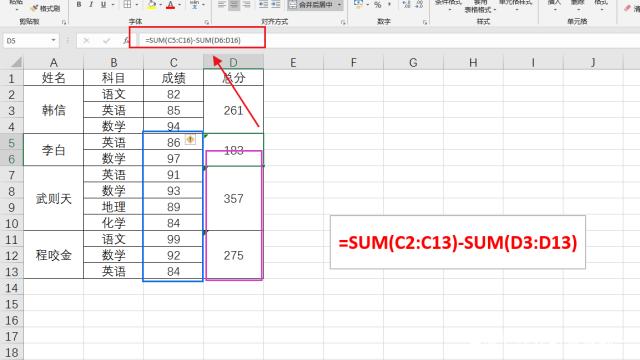The image size is (640, 360).
Task: Open the Name Box dropdown arrow
Action: point(53,40)
